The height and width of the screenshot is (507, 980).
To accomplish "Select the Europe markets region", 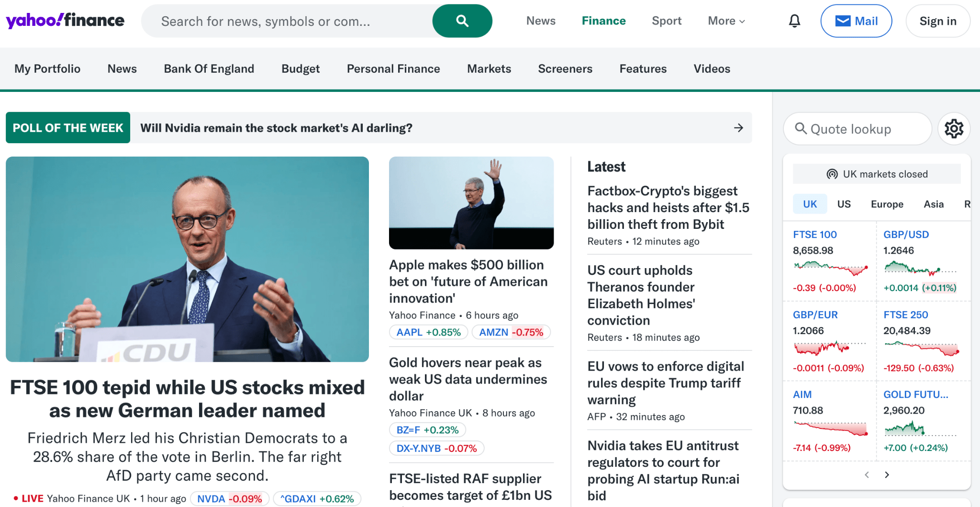I will pyautogui.click(x=887, y=203).
